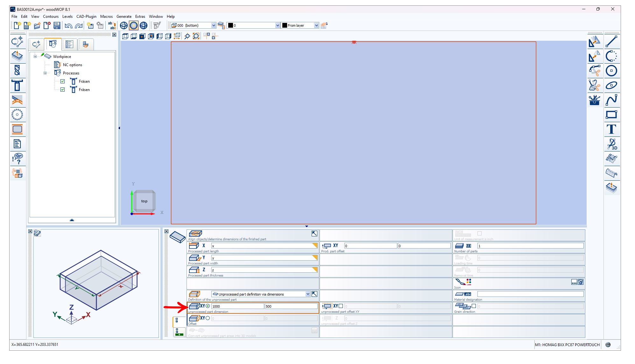Toggle the second Fräsen process checkbox
Screen dimensions: 635x364
[x=63, y=90]
